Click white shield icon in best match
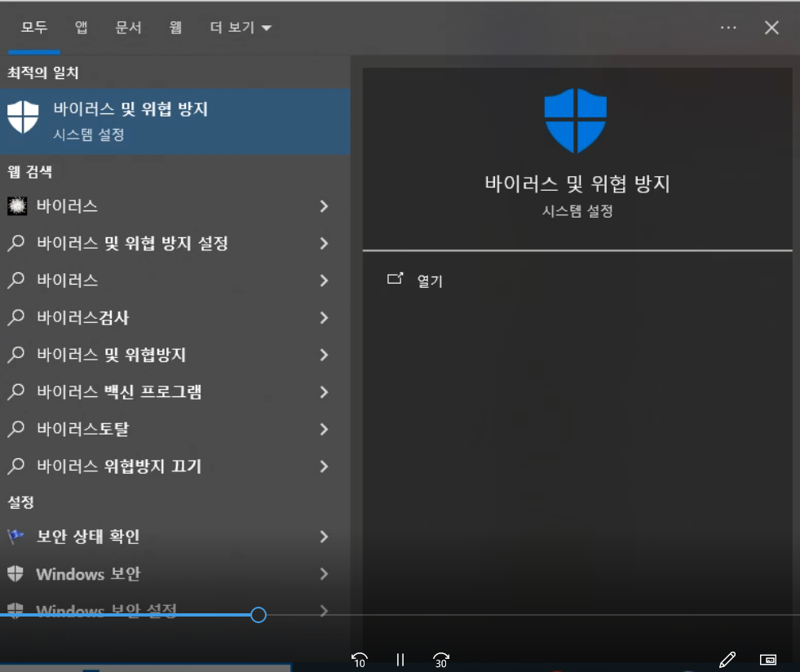Viewport: 800px width, 672px height. tap(23, 117)
